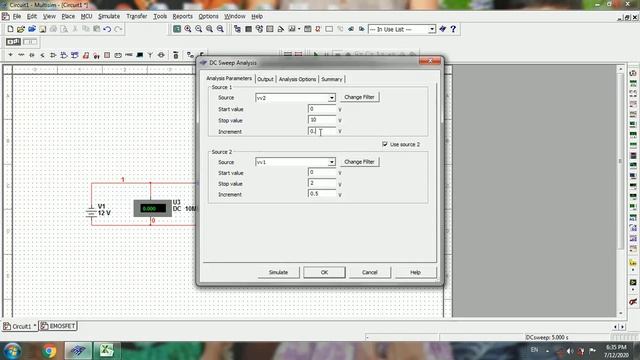Click Source 1 Start value field
Image resolution: width=640 pixels, height=360 pixels.
coord(322,109)
